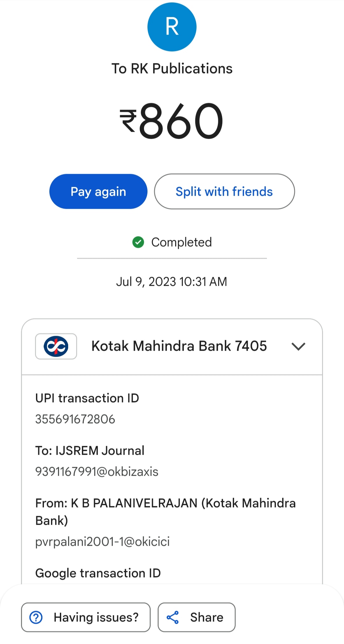Expand the Kotak Mahindra Bank chevron
This screenshot has height=644, width=344.
[x=298, y=346]
